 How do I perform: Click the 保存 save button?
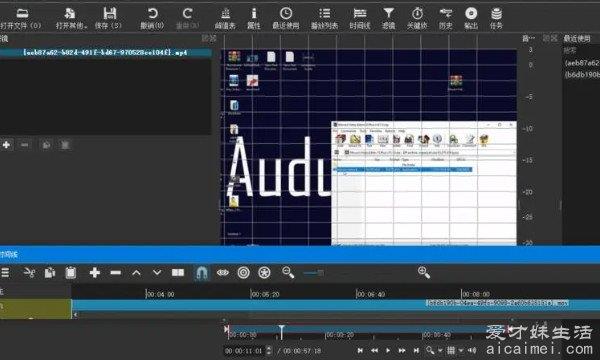tap(109, 18)
